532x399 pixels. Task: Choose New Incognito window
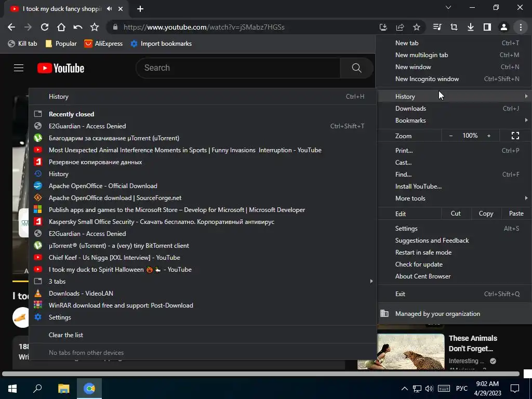tap(454, 79)
